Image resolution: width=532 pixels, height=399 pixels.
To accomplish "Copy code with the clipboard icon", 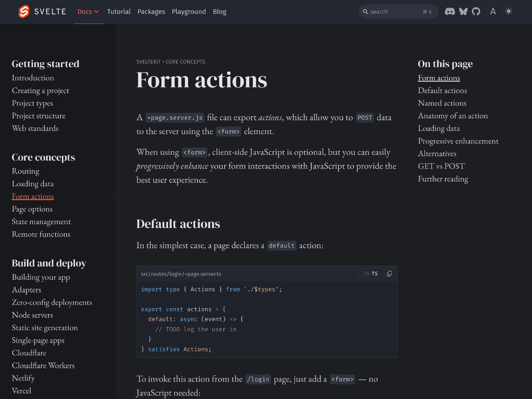I will tap(389, 273).
